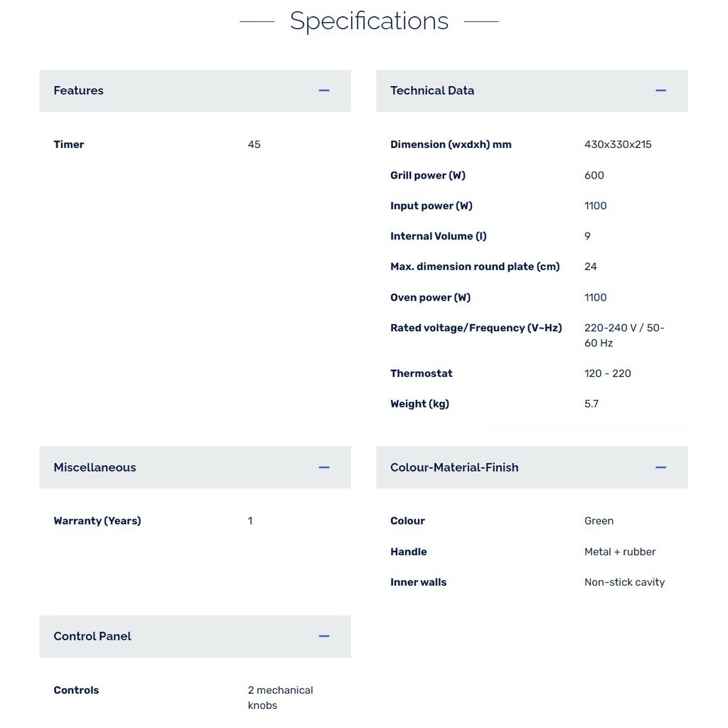This screenshot has width=728, height=728.
Task: Click the minus icon beside Control Panel
Action: (x=324, y=636)
